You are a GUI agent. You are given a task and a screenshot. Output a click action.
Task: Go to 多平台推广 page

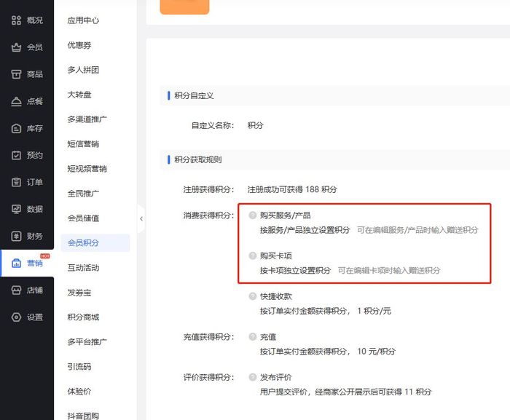87,342
